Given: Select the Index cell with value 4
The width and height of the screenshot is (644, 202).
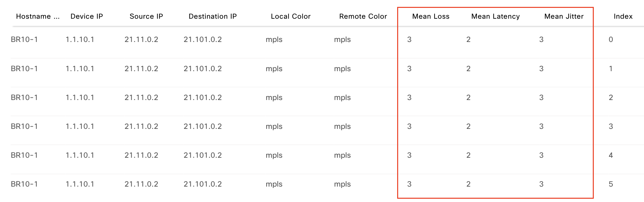Looking at the screenshot, I should 611,155.
